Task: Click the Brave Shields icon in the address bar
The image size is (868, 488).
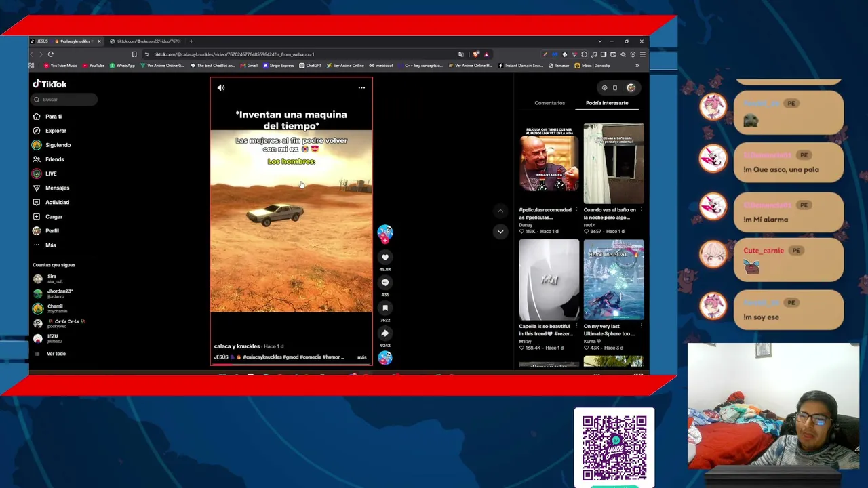Action: 476,54
